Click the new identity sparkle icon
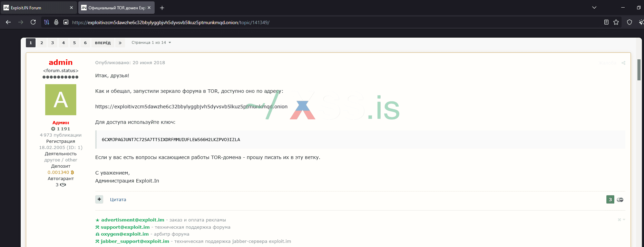644x247 pixels. click(x=641, y=22)
